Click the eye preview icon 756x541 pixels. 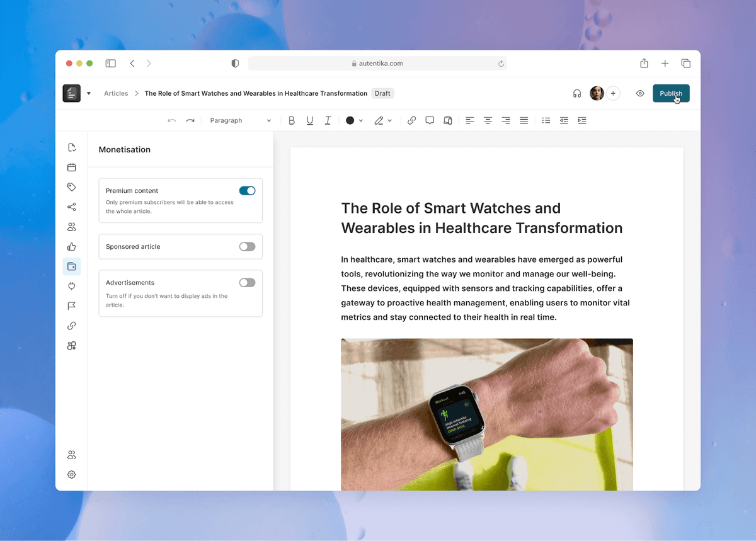point(640,93)
